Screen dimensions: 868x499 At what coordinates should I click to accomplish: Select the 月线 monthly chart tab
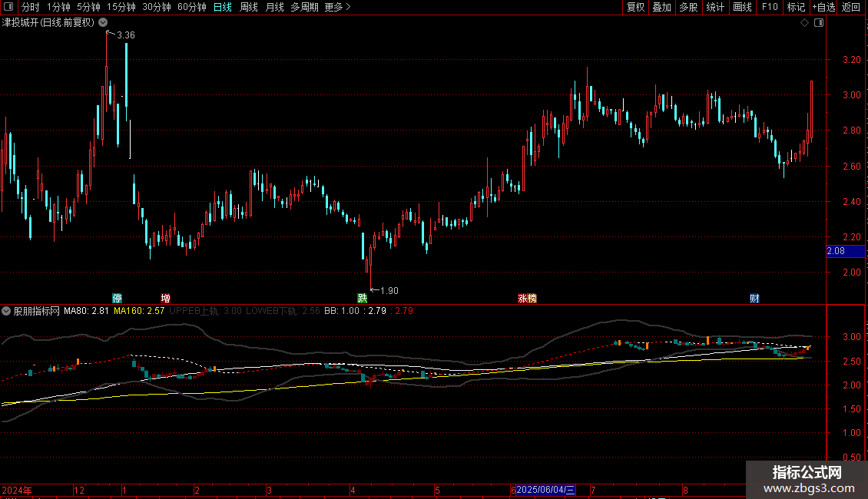pos(274,7)
